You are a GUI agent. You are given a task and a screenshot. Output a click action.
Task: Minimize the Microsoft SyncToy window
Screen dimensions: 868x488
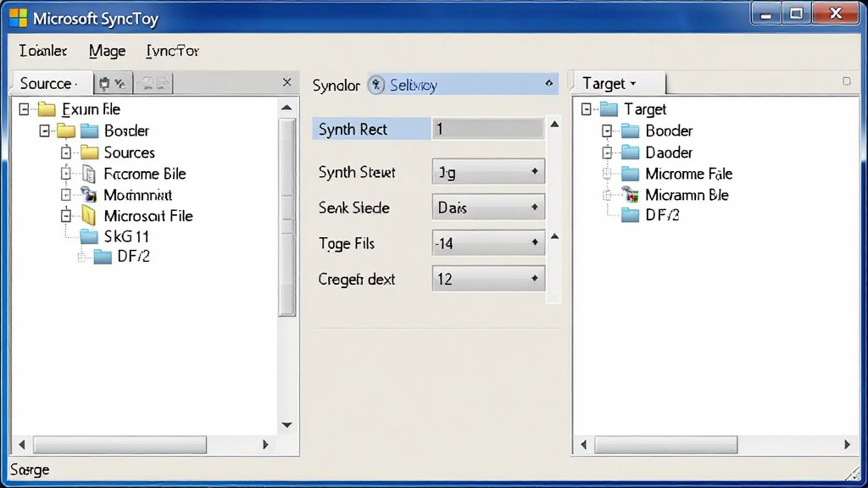[x=766, y=14]
